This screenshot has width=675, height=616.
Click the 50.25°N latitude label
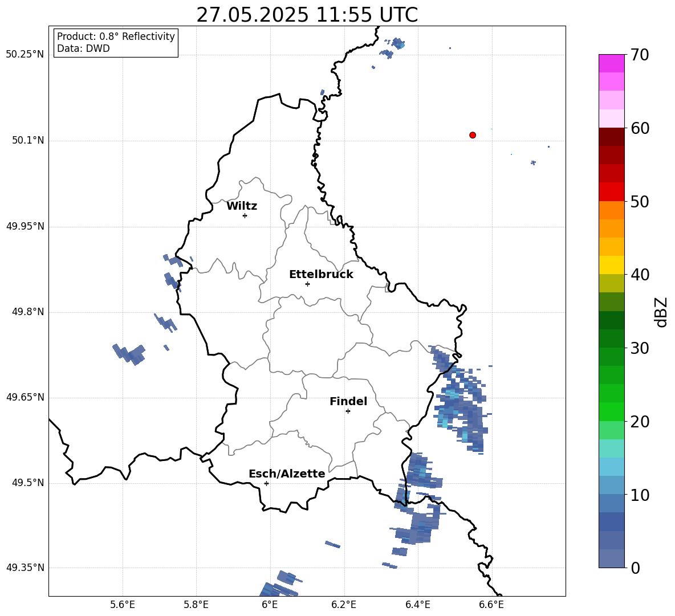(25, 55)
